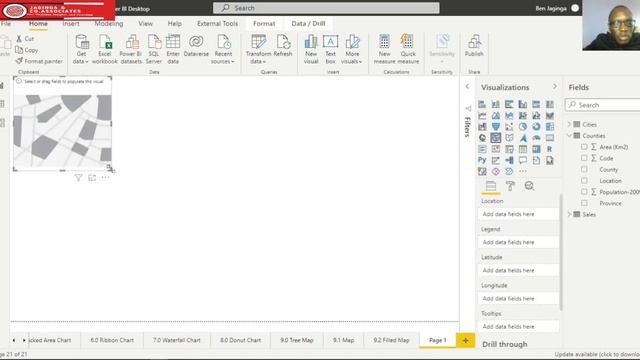
Task: Select the Decomposition tree visual
Action: (509, 160)
